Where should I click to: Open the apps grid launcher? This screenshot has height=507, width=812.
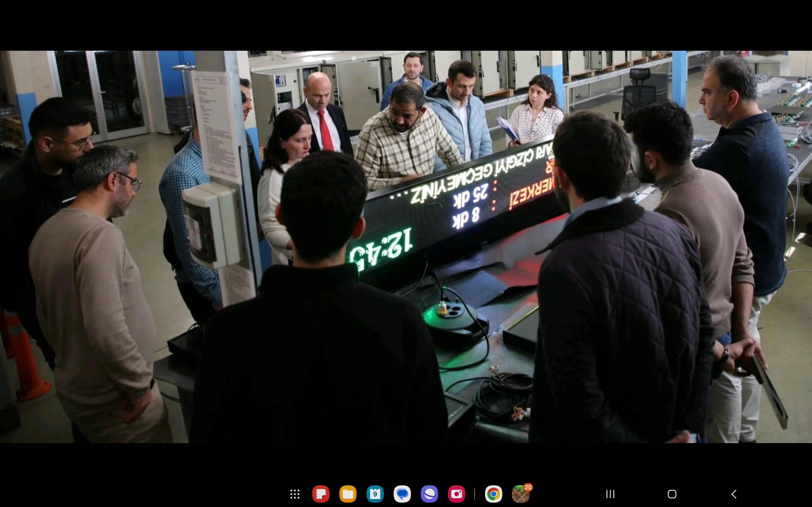(x=295, y=494)
